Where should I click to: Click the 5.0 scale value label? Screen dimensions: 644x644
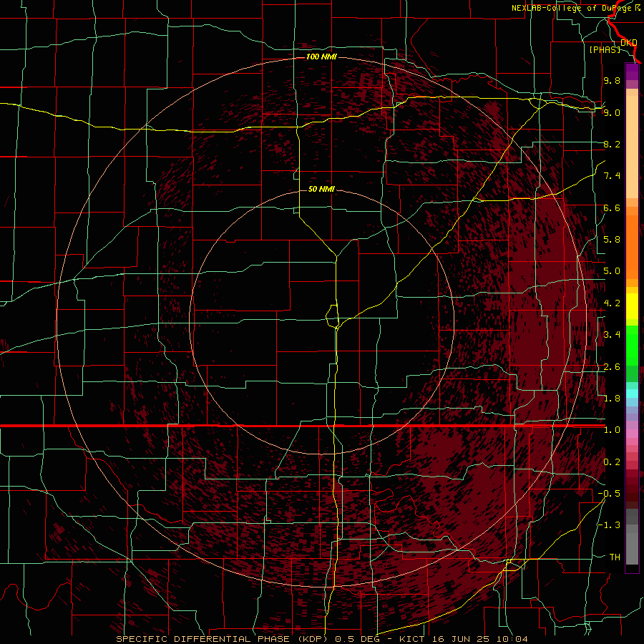coord(612,271)
